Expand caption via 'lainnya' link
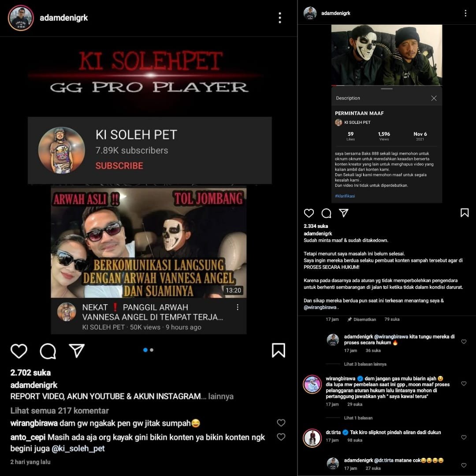This screenshot has height=476, width=476. [x=221, y=397]
